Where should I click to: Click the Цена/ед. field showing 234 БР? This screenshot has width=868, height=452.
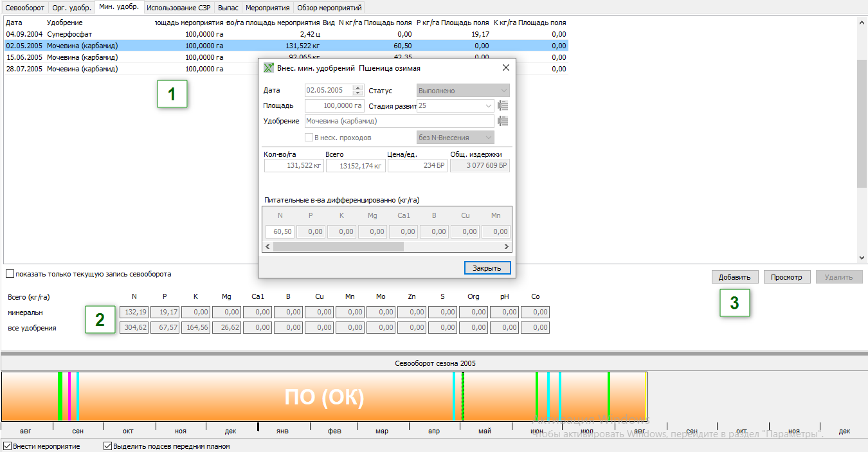coord(417,166)
